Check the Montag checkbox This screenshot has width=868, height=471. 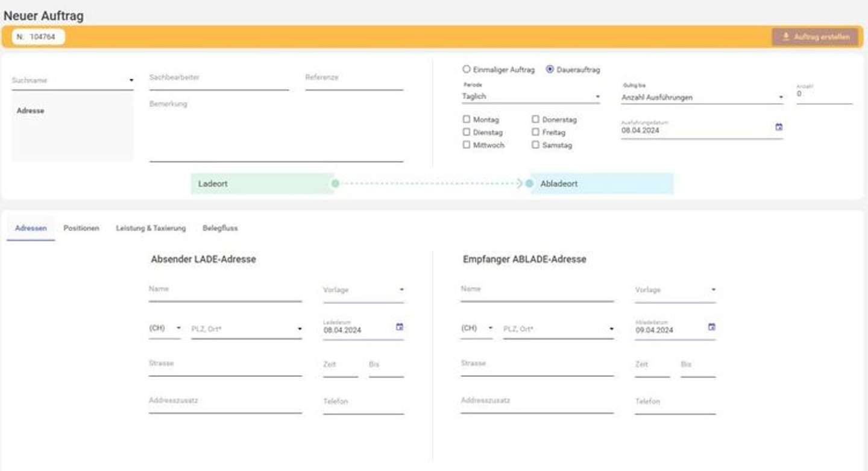467,119
